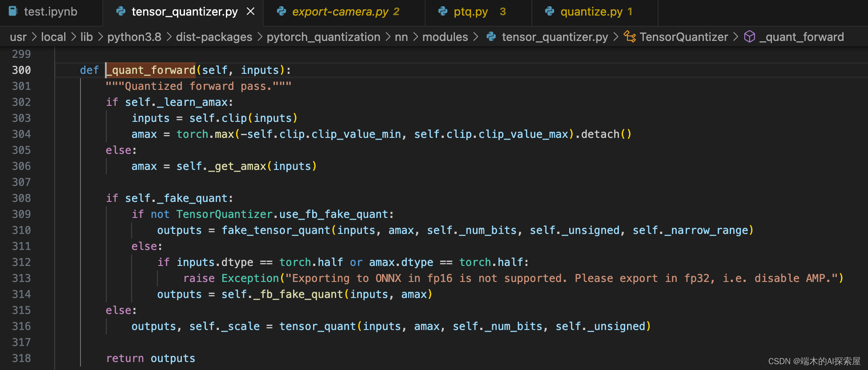Open the modules breadcrumb folder
The width and height of the screenshot is (868, 370).
[x=445, y=37]
